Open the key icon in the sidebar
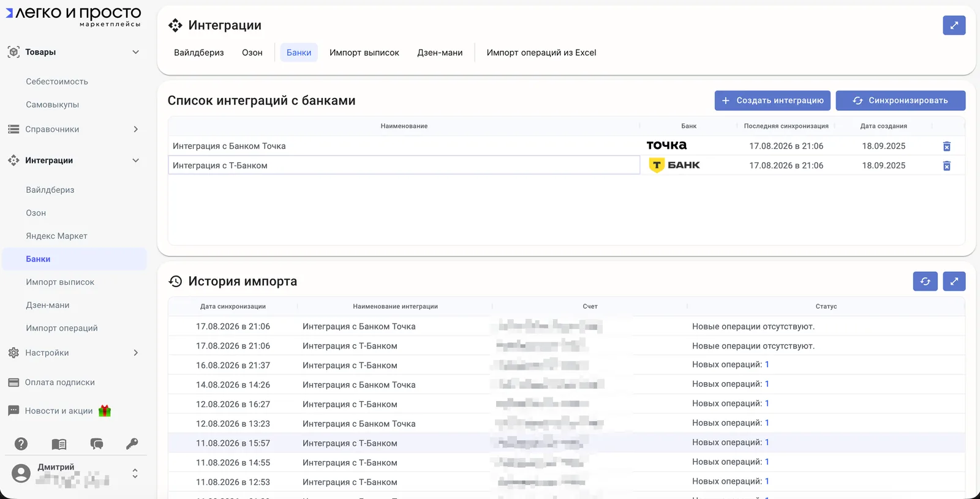This screenshot has height=499, width=980. [x=132, y=443]
